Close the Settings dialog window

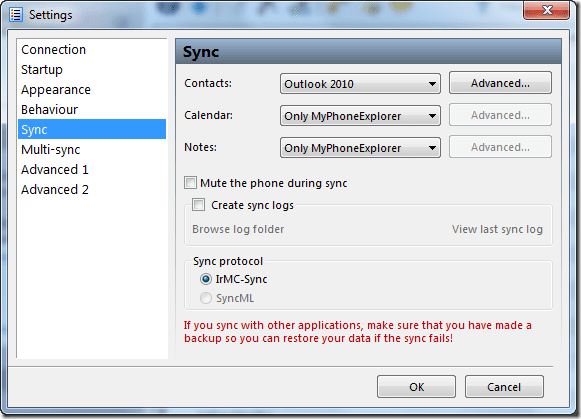click(x=547, y=9)
